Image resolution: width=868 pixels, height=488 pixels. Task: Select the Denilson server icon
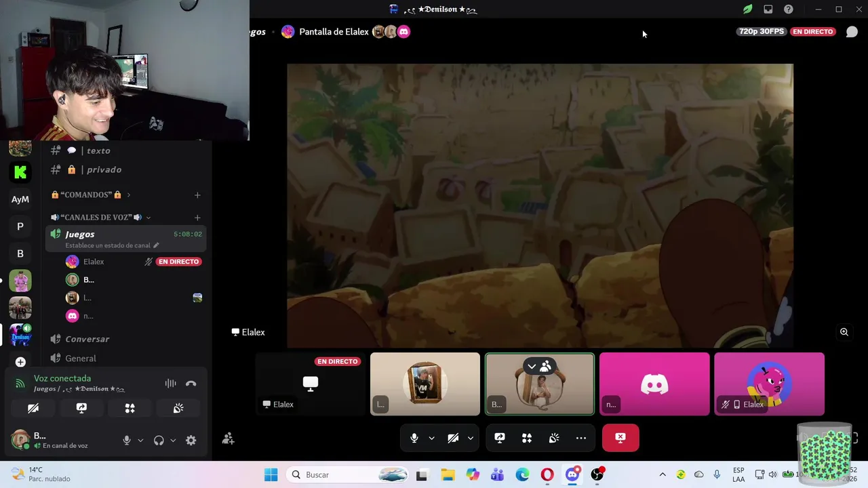pos(20,335)
